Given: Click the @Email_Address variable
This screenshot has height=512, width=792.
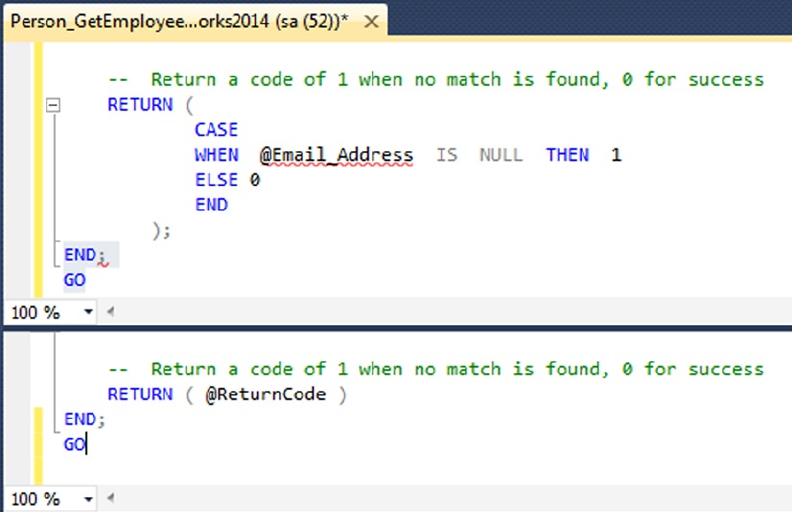Looking at the screenshot, I should pos(336,155).
